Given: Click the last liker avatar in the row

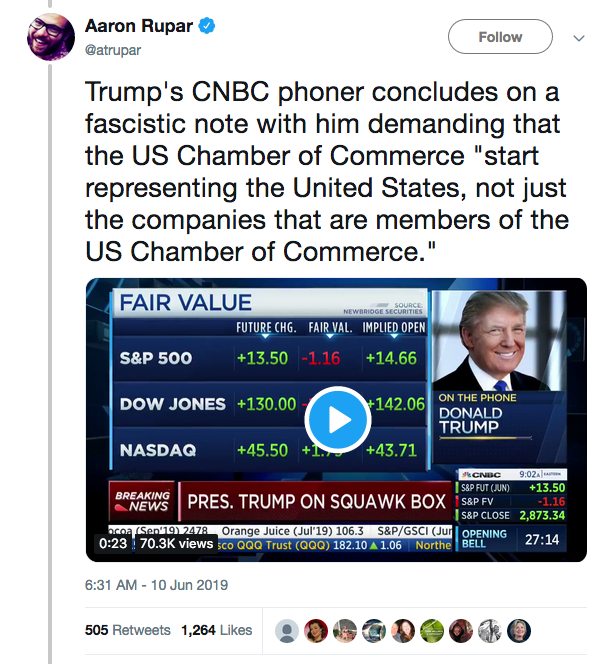Looking at the screenshot, I should [x=519, y=631].
